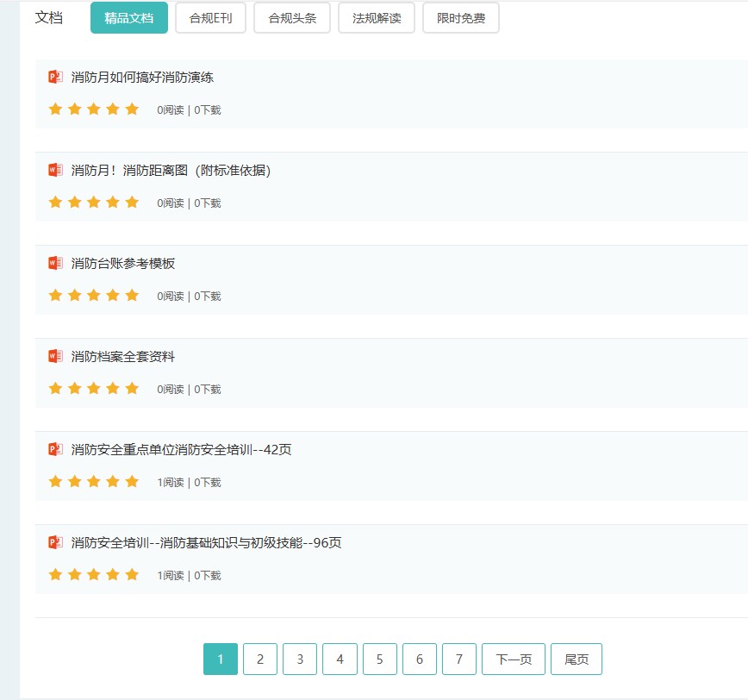Screen dimensions: 748x700
Task: Open document 消防月如何搞好消防演练
Action: 142,78
